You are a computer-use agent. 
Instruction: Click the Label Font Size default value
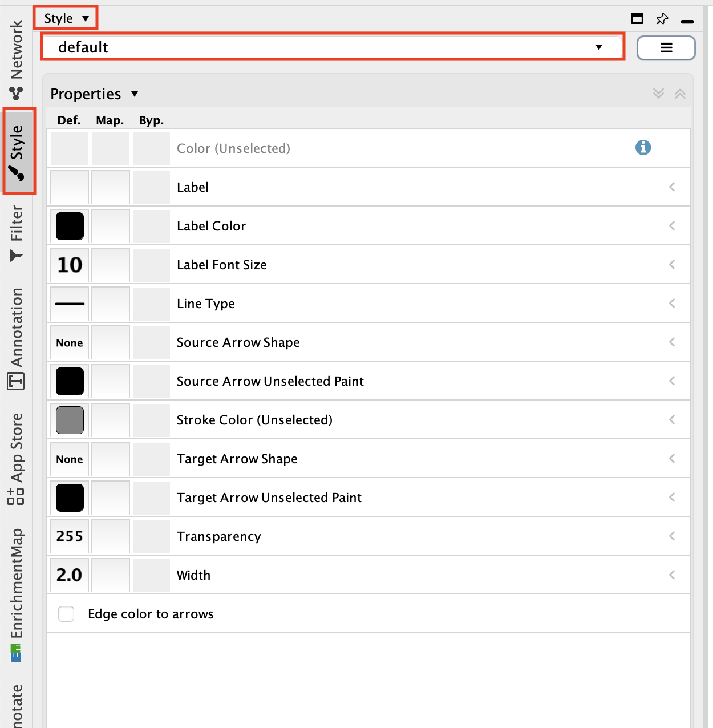70,265
